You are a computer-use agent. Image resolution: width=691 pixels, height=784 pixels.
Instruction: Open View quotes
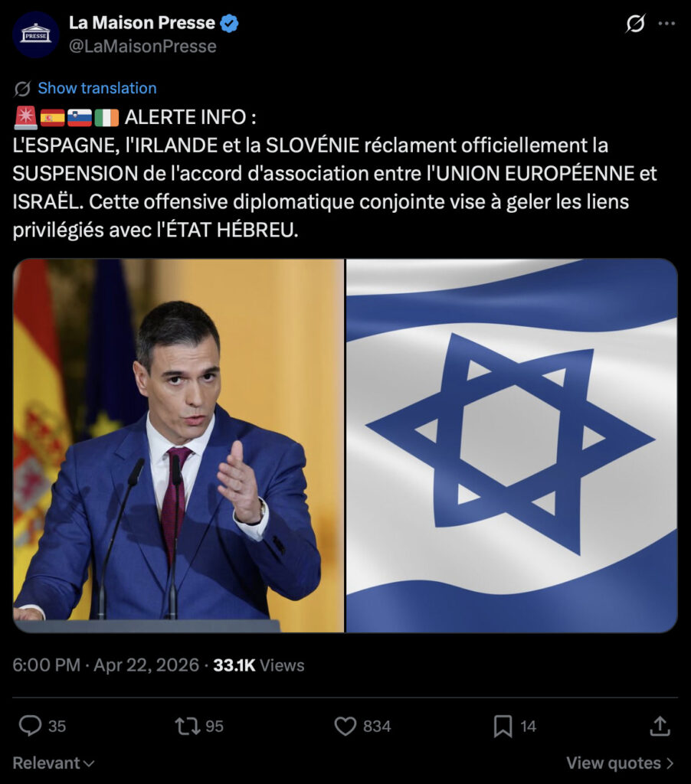coord(620,763)
